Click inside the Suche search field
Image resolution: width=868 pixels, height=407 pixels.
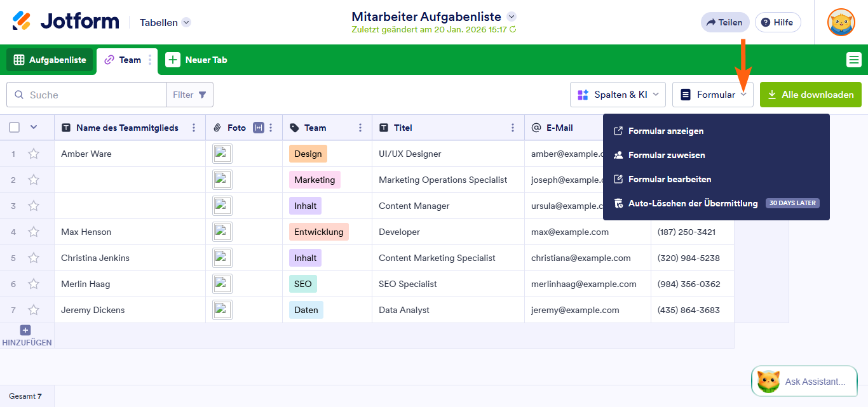tap(86, 94)
